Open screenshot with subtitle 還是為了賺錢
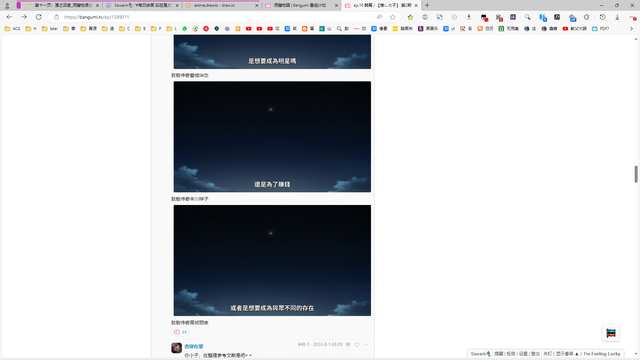 [x=272, y=137]
